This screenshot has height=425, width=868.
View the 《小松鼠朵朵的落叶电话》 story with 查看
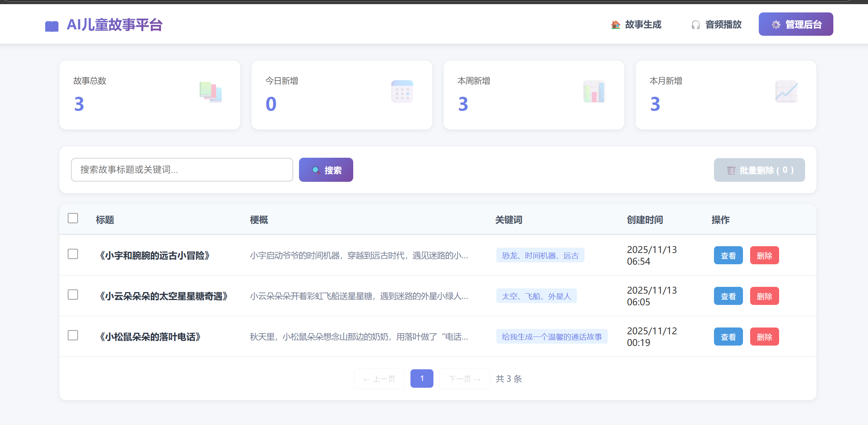(x=728, y=337)
